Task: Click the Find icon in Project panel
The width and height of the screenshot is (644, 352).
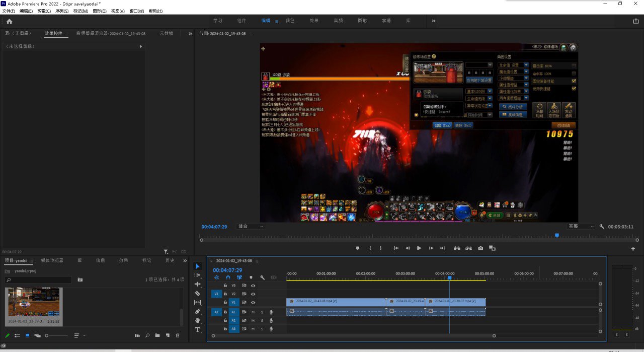Action: tap(147, 335)
